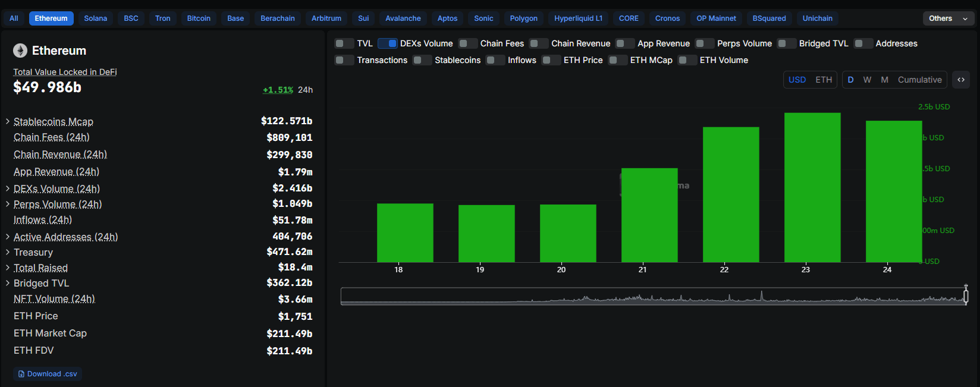Click the embed code icon button
Screen dimensions: 980x387
pos(961,80)
